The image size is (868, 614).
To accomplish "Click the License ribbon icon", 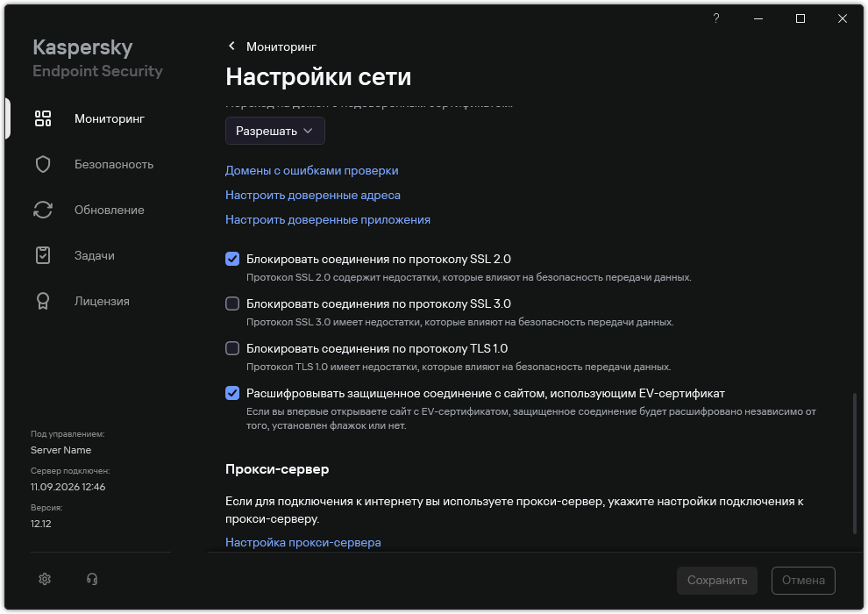I will [43, 301].
